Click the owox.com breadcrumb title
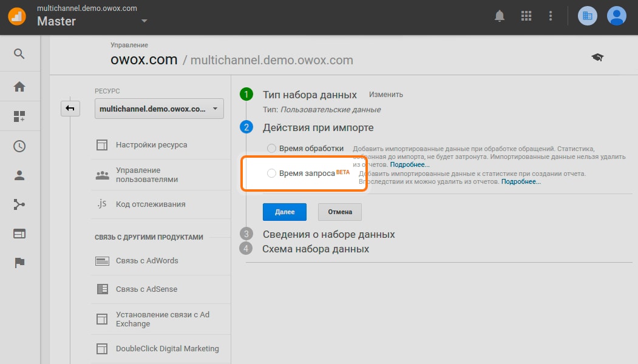The height and width of the screenshot is (364, 638). coord(144,60)
